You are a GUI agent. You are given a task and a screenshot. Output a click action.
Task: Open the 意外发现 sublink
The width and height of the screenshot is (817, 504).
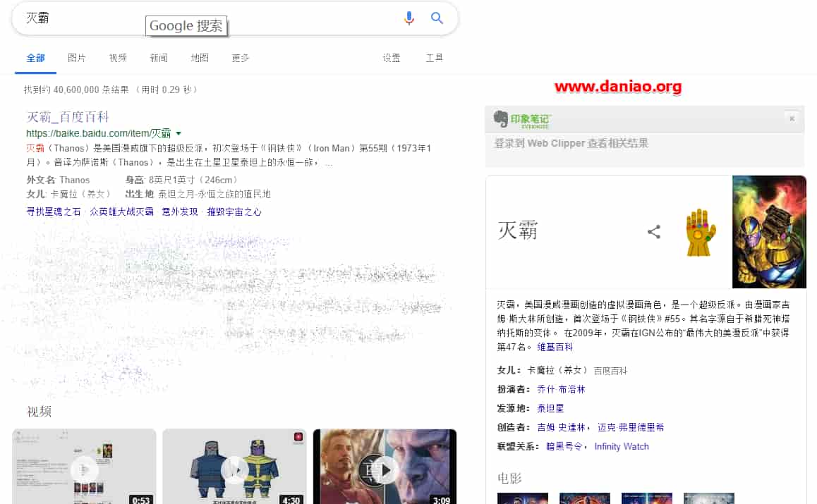180,211
